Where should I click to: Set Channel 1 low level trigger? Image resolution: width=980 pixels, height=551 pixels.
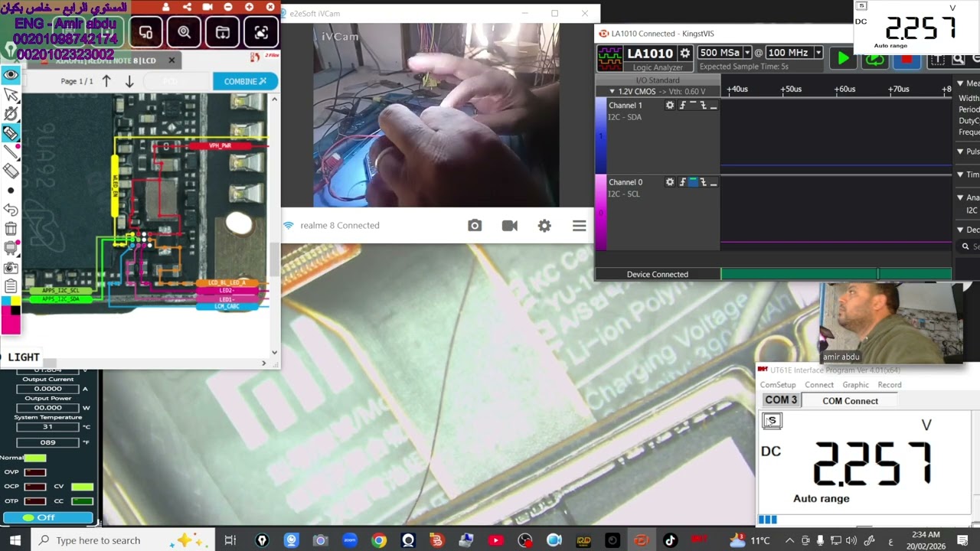(713, 106)
